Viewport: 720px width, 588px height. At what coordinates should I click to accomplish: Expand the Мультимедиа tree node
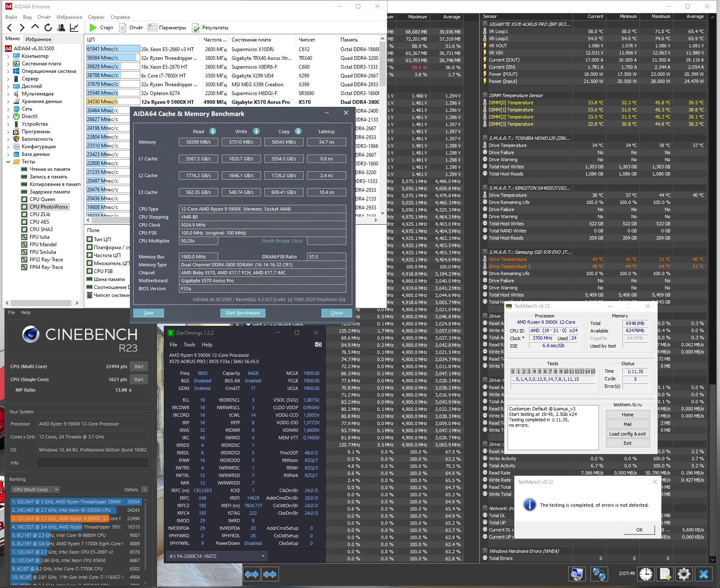(x=8, y=94)
